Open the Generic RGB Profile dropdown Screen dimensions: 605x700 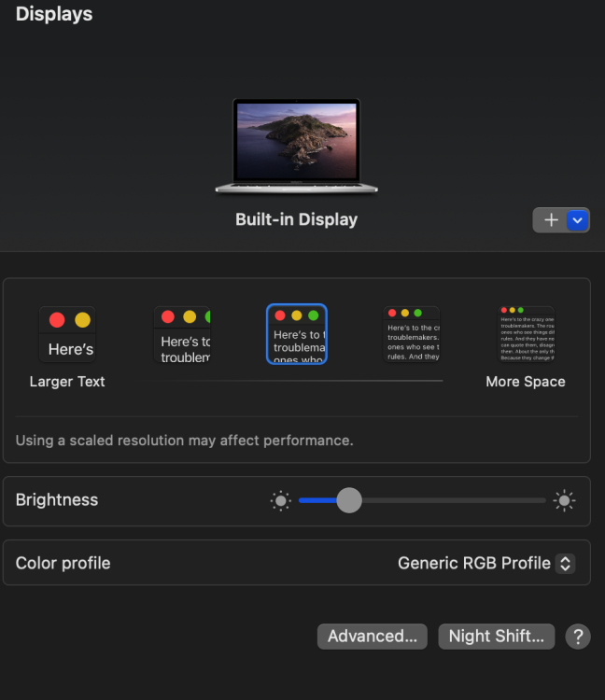[x=486, y=563]
